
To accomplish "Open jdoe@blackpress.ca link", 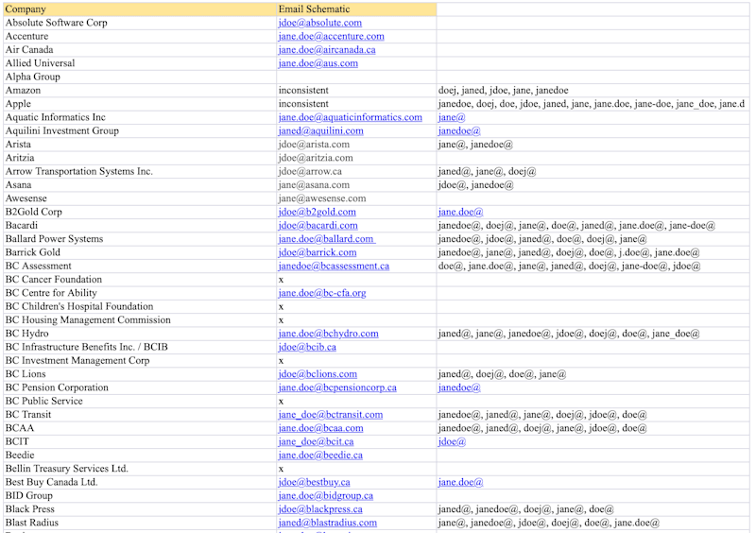I will point(320,508).
